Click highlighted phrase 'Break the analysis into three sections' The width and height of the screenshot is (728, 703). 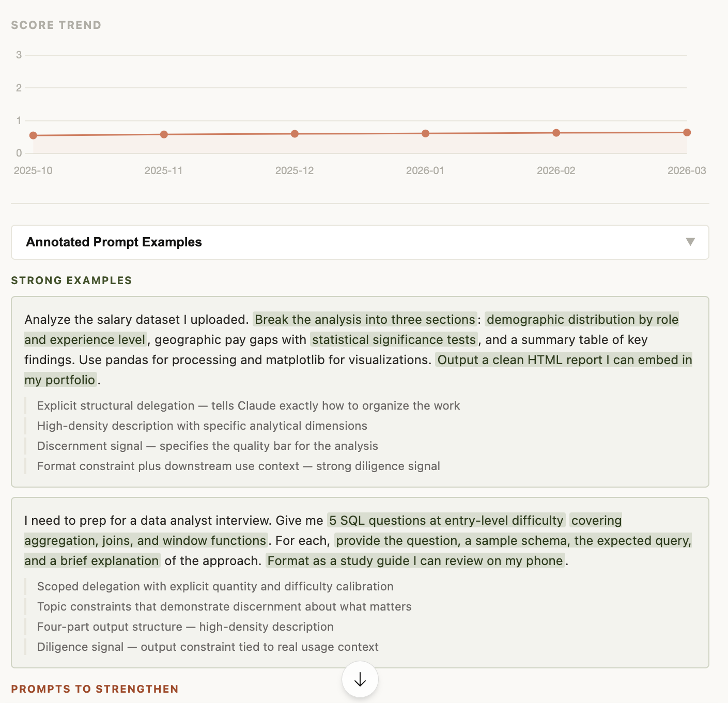[365, 319]
